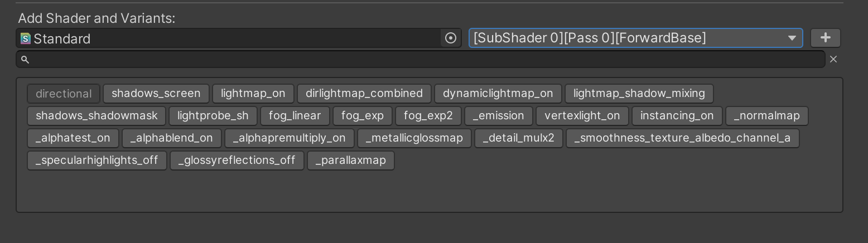Select the instancing_on keyword

pos(677,116)
